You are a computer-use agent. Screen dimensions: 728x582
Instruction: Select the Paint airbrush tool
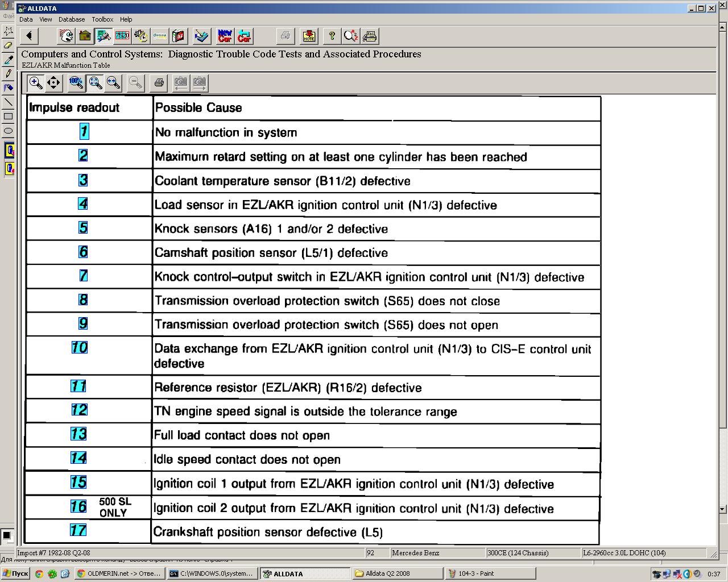tap(8, 88)
